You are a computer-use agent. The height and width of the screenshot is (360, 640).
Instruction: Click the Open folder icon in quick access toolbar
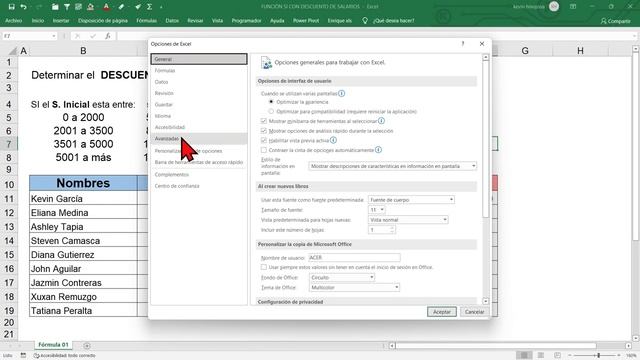[x=55, y=7]
